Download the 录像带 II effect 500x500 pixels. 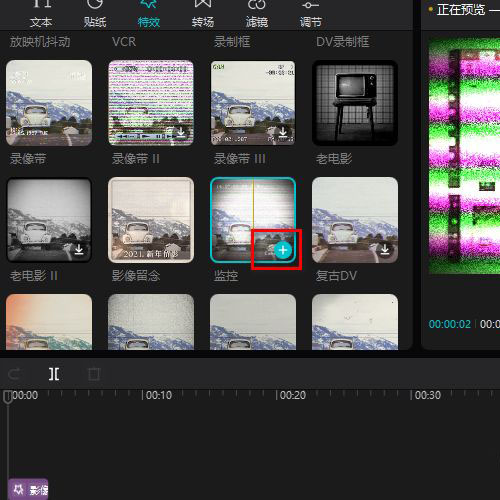[181, 132]
